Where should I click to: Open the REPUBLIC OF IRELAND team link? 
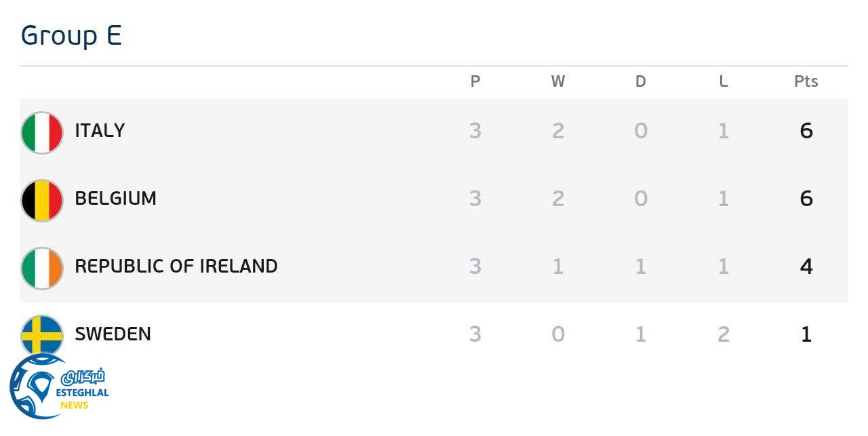click(176, 266)
